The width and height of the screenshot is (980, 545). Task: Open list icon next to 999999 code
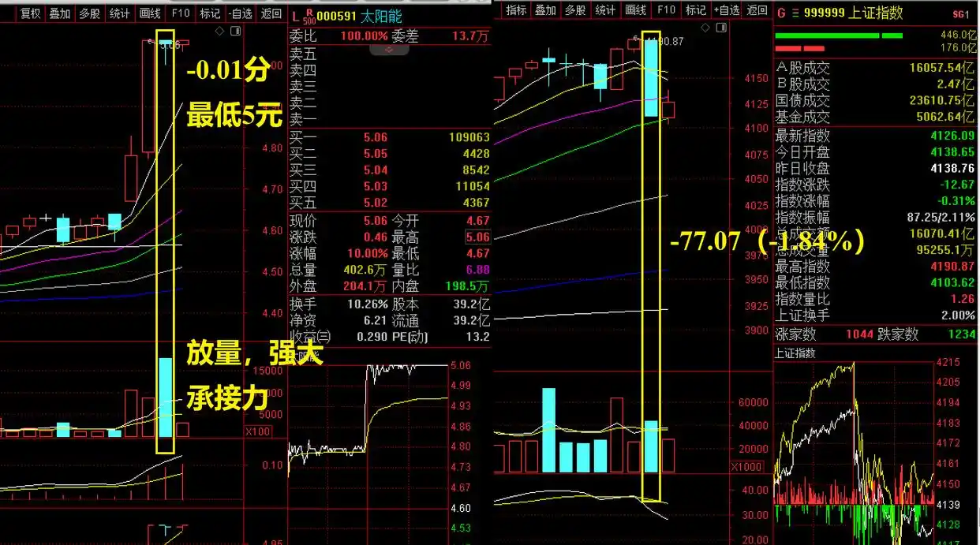point(794,13)
